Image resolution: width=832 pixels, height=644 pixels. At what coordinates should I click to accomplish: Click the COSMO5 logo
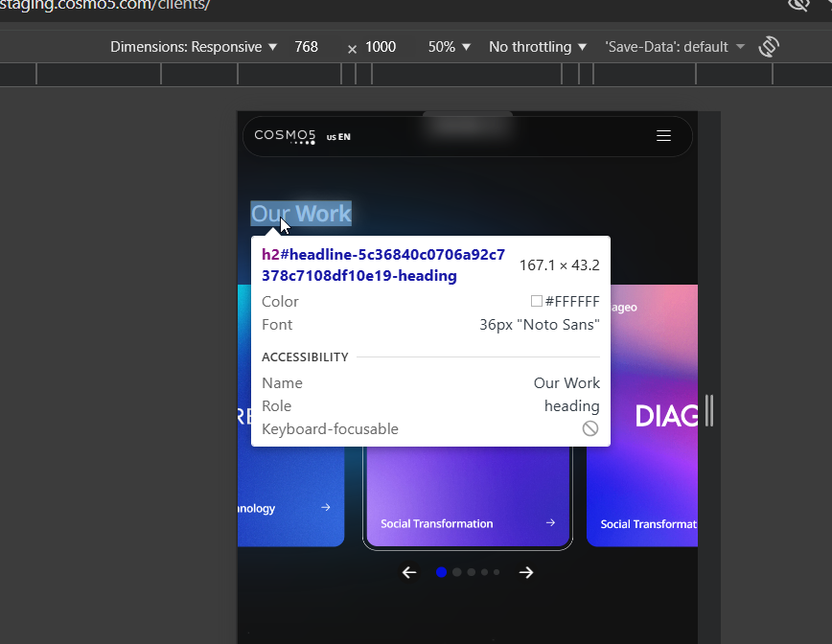tap(285, 136)
